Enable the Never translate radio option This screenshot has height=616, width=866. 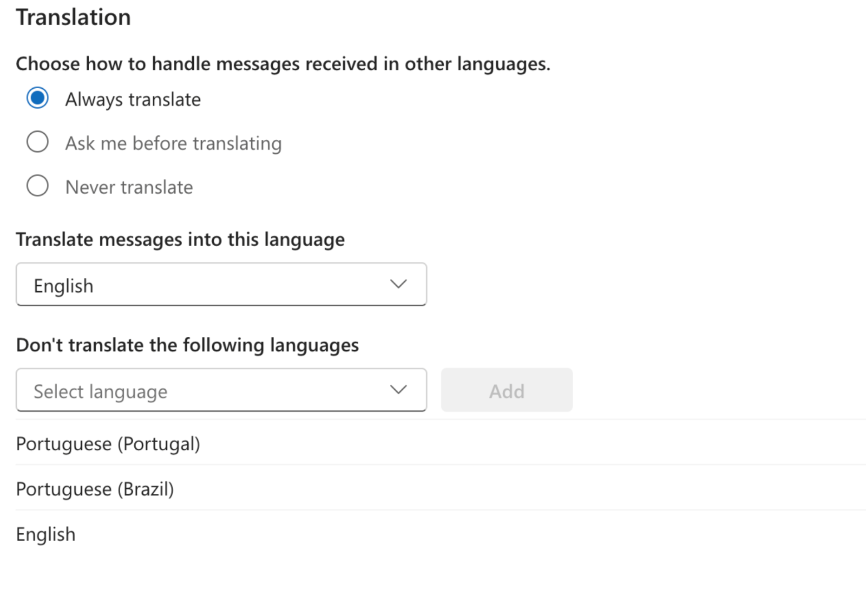coord(38,186)
